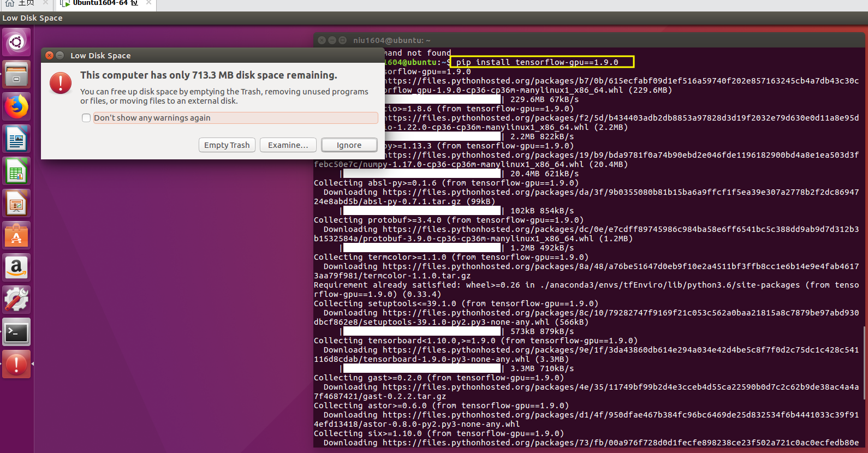The width and height of the screenshot is (868, 453).
Task: Open LibreOffice Calc from the dock
Action: point(16,171)
